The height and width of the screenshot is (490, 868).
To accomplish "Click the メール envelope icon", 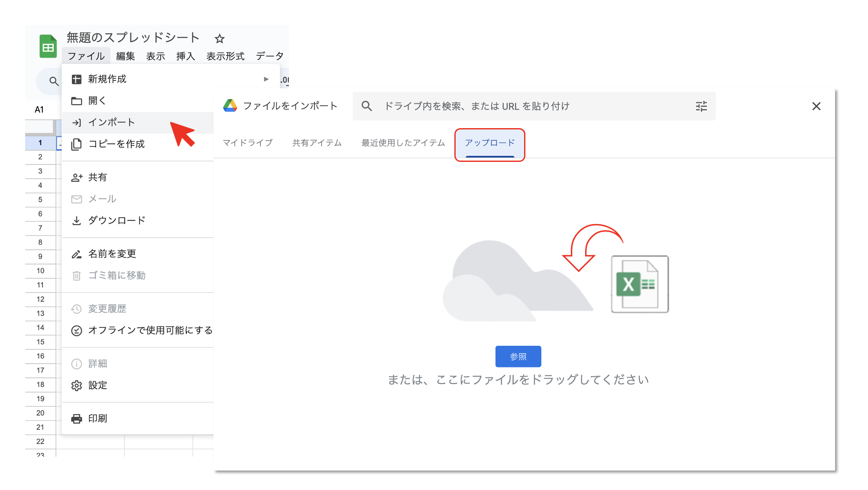I will point(77,199).
